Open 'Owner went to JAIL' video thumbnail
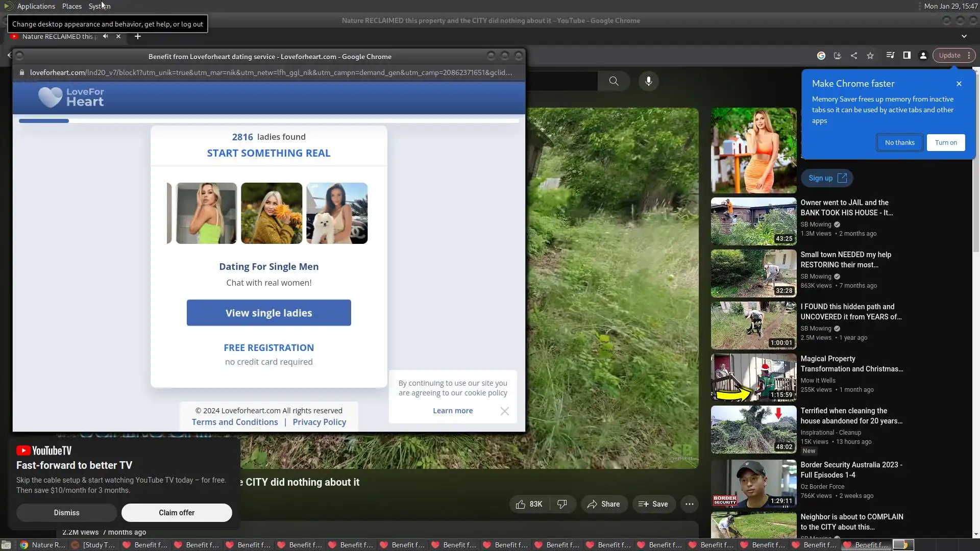The height and width of the screenshot is (551, 980). click(x=753, y=221)
